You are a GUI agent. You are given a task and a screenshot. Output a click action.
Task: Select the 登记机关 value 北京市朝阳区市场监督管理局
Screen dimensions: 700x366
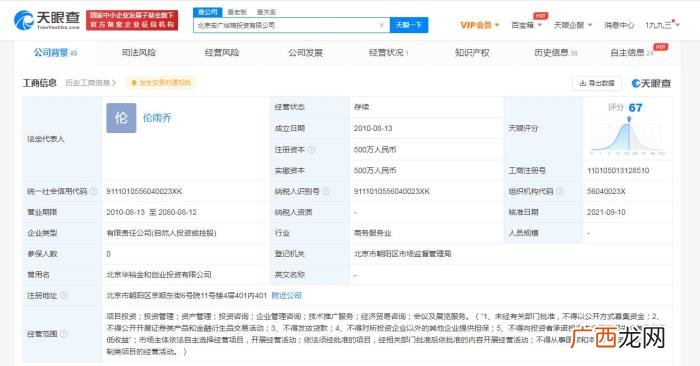(402, 254)
